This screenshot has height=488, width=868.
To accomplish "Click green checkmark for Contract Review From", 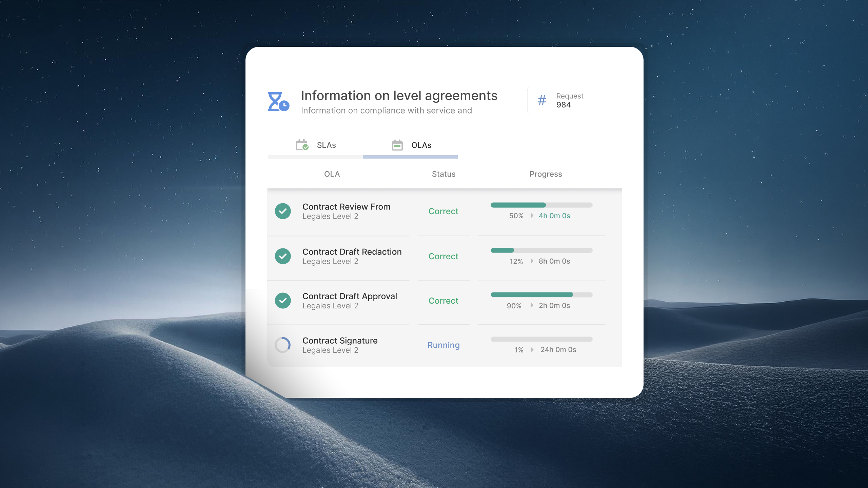I will (283, 211).
